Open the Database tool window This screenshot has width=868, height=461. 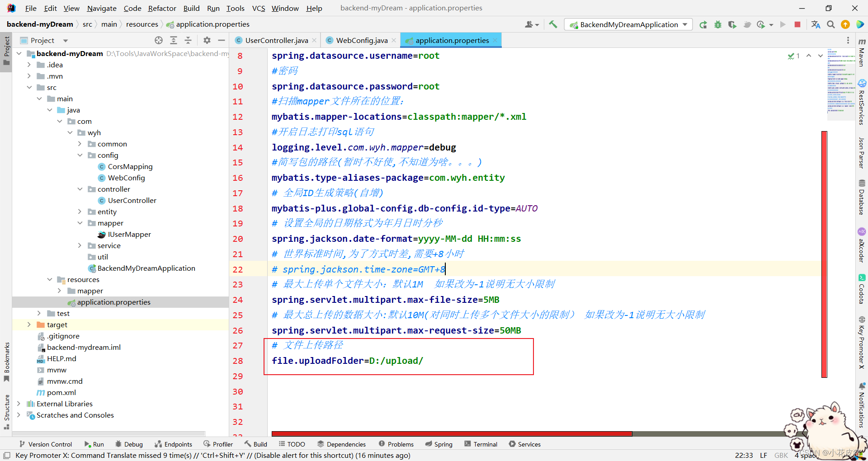coord(862,197)
